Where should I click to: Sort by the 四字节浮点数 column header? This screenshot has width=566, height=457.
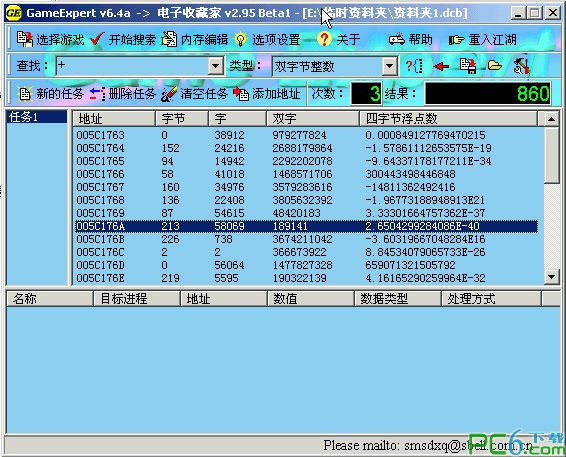pos(448,119)
